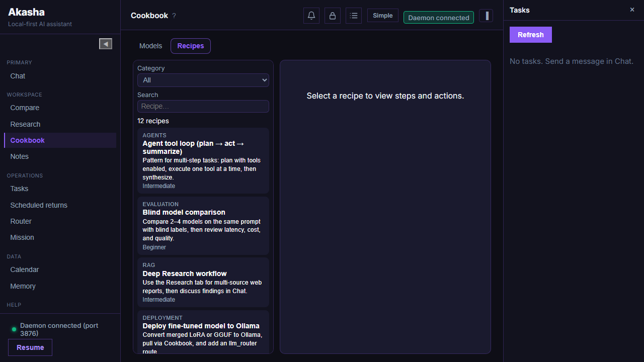Screen dimensions: 644x362
Task: Toggle Simple mode button
Action: point(383,16)
